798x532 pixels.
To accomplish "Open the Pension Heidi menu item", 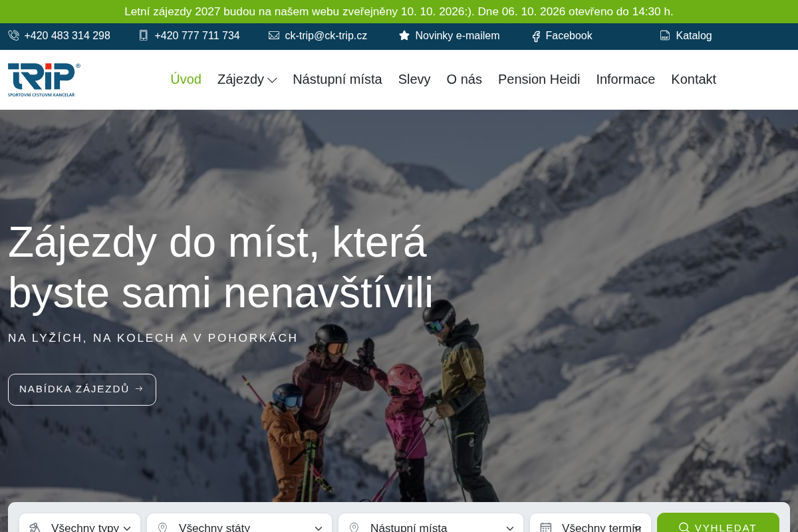I will tap(539, 80).
